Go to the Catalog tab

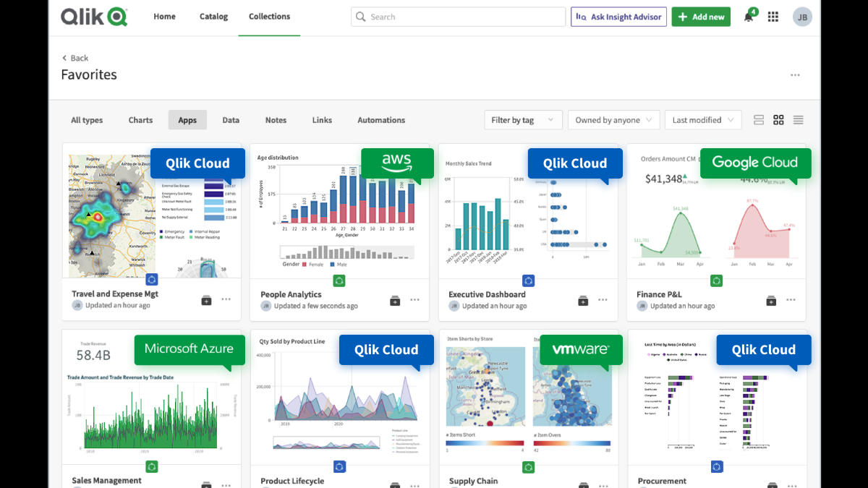point(213,17)
